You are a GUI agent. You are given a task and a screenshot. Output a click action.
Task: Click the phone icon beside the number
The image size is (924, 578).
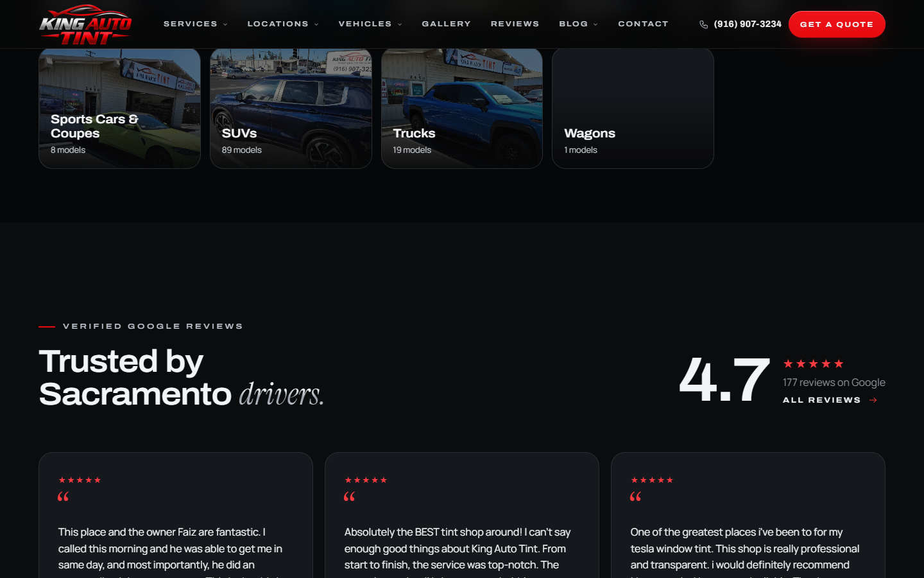click(704, 24)
